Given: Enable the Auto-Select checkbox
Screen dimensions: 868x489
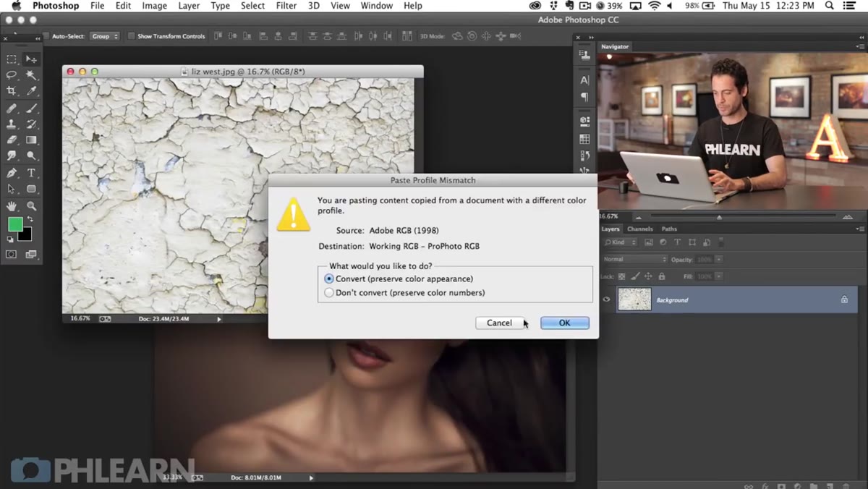Looking at the screenshot, I should (x=46, y=36).
